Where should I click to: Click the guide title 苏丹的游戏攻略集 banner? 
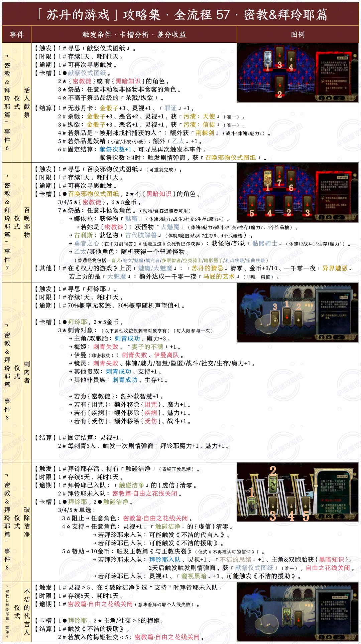(x=180, y=14)
